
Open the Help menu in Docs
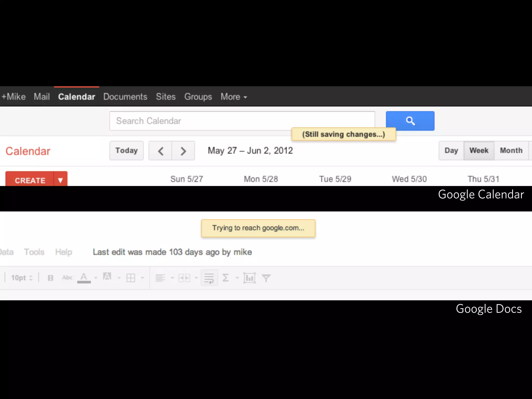(64, 252)
